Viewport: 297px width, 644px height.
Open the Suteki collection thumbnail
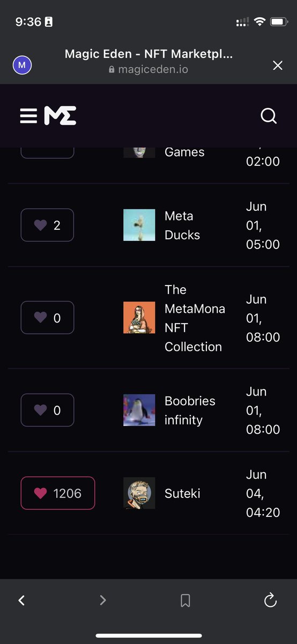coord(139,493)
